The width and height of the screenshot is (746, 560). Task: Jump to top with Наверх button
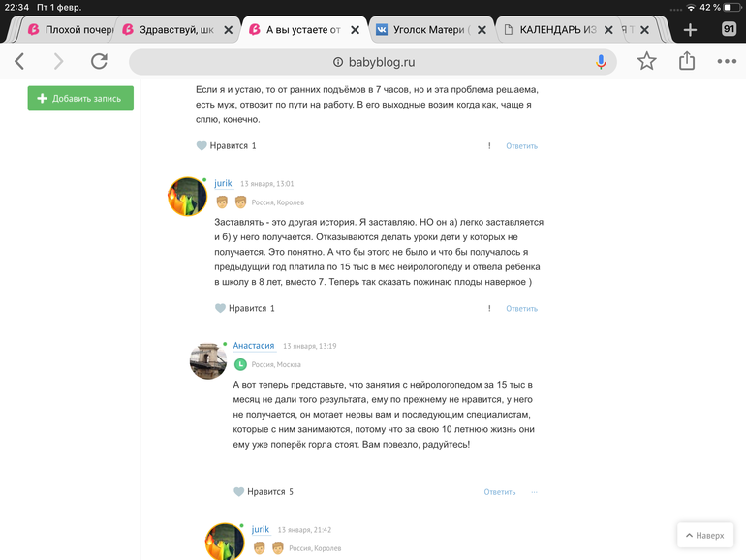(x=705, y=535)
